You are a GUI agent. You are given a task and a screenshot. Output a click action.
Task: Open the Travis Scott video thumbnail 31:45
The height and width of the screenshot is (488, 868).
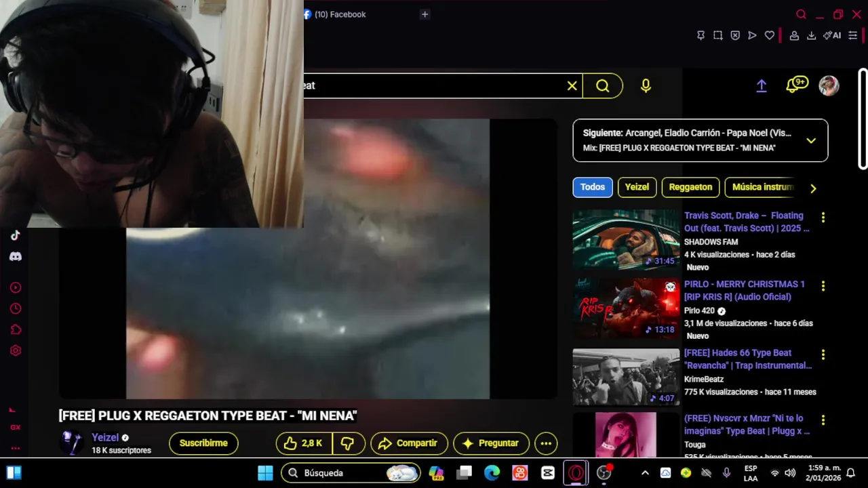626,239
